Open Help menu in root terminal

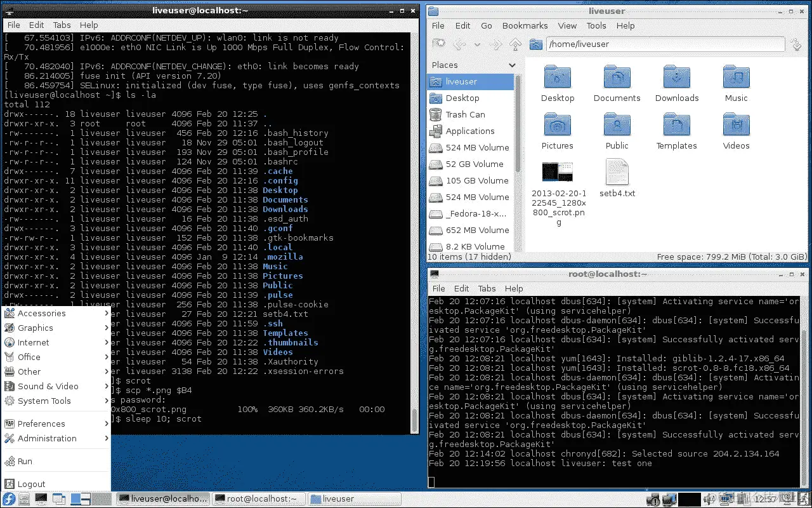coord(514,288)
